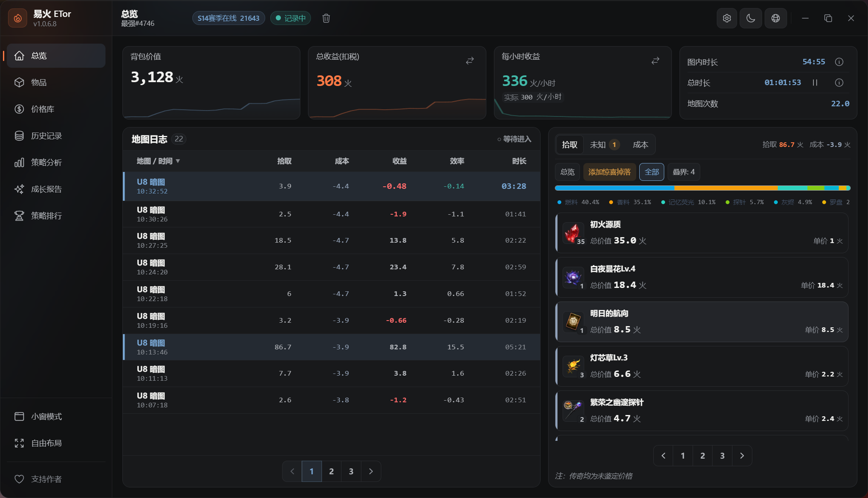Viewport: 868px width, 498px height.
Task: Open 策略分析 in sidebar
Action: [56, 162]
